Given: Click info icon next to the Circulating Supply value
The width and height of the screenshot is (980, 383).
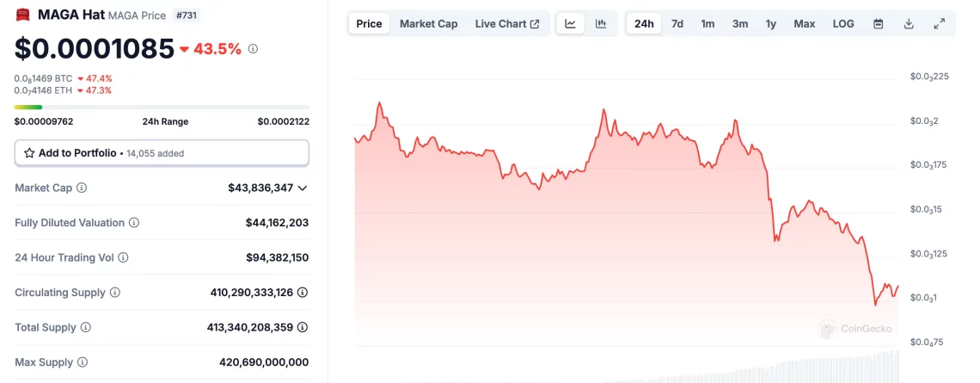Looking at the screenshot, I should (303, 293).
